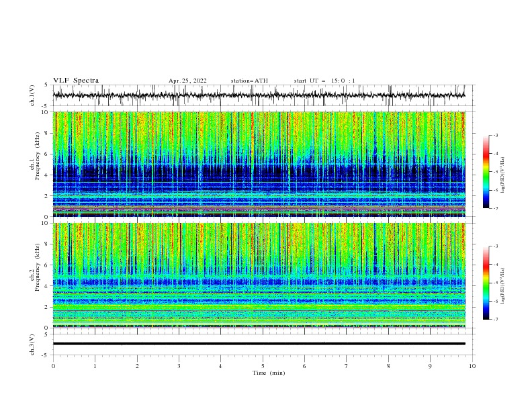Click the ch.2 frequency axis "2" tick label
Screen dimensions: 532x411
coord(47,307)
